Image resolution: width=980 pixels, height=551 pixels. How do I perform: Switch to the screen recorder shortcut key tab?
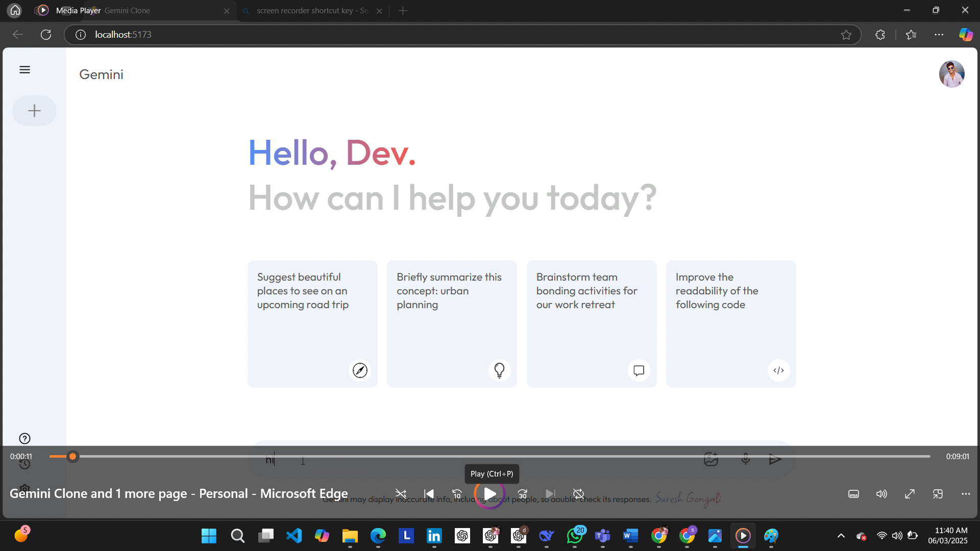point(312,11)
